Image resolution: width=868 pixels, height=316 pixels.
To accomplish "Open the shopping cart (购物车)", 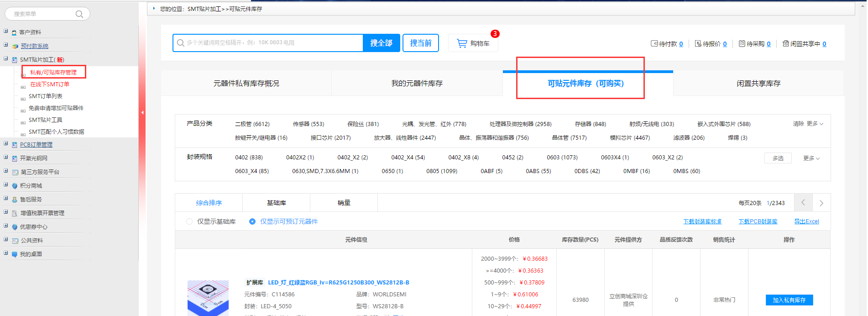I will 473,43.
